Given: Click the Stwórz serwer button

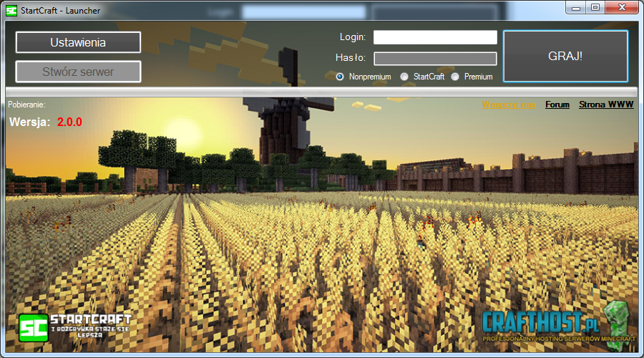Looking at the screenshot, I should 78,72.
